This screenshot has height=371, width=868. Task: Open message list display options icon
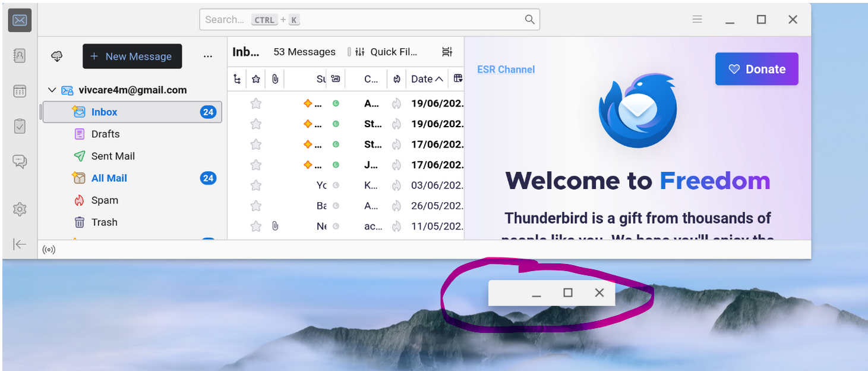coord(447,52)
